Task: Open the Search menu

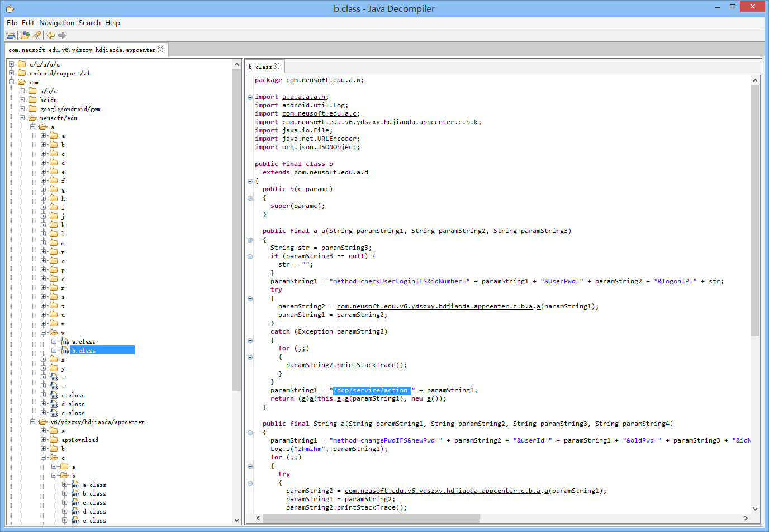Action: pos(89,23)
